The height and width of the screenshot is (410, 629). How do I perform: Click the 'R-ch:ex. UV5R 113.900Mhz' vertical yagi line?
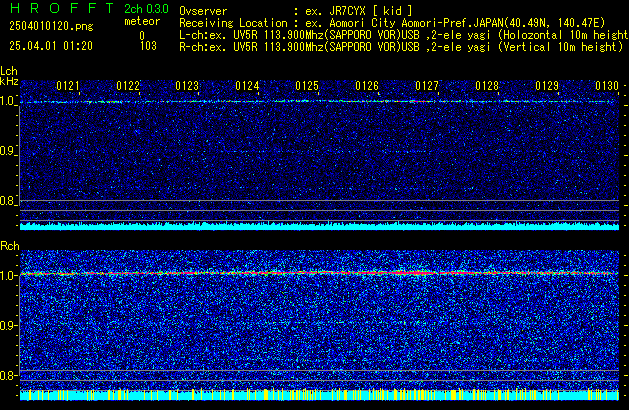click(x=401, y=47)
